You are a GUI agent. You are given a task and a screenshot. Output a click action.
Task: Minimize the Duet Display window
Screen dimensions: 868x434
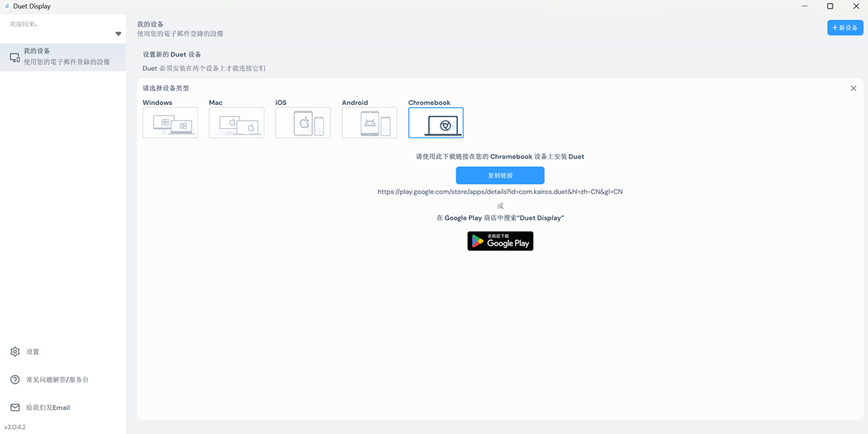[x=805, y=7]
